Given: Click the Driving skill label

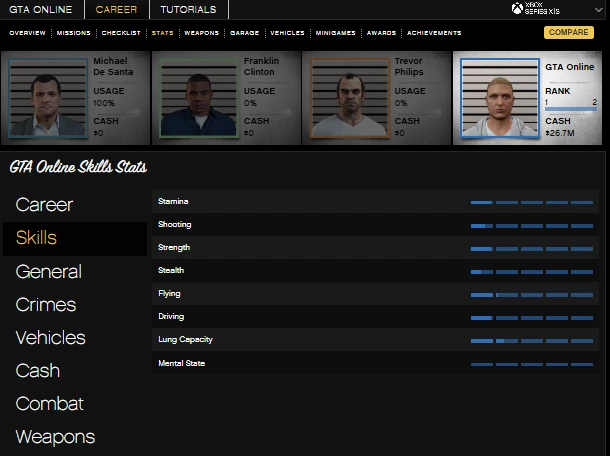Looking at the screenshot, I should coord(171,317).
